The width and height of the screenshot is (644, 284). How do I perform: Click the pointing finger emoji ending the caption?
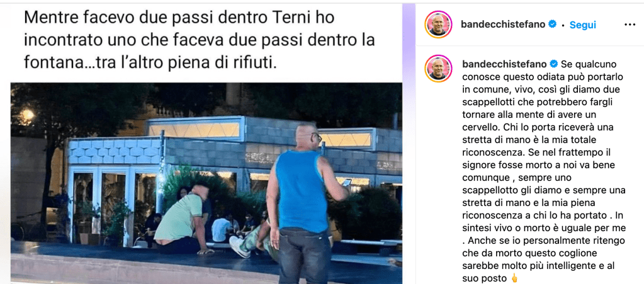pos(514,278)
